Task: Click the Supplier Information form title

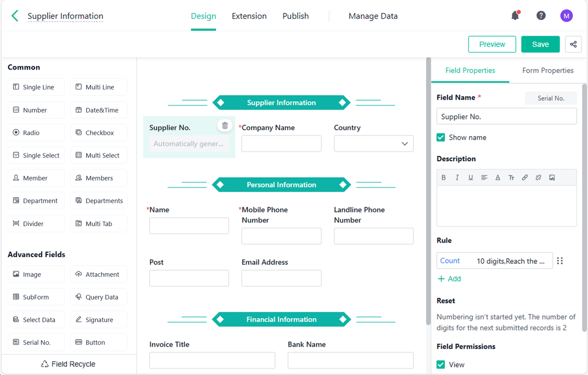Action: pos(65,16)
